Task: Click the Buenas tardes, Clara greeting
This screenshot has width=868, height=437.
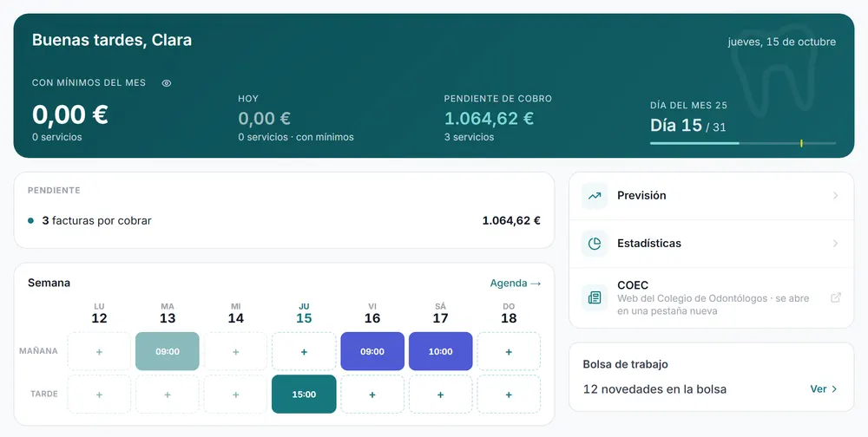Action: 112,40
